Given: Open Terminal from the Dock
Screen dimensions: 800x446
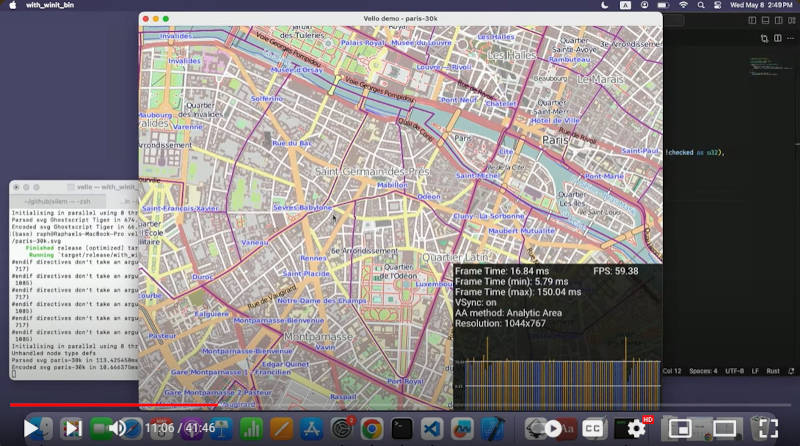Looking at the screenshot, I should [402, 429].
